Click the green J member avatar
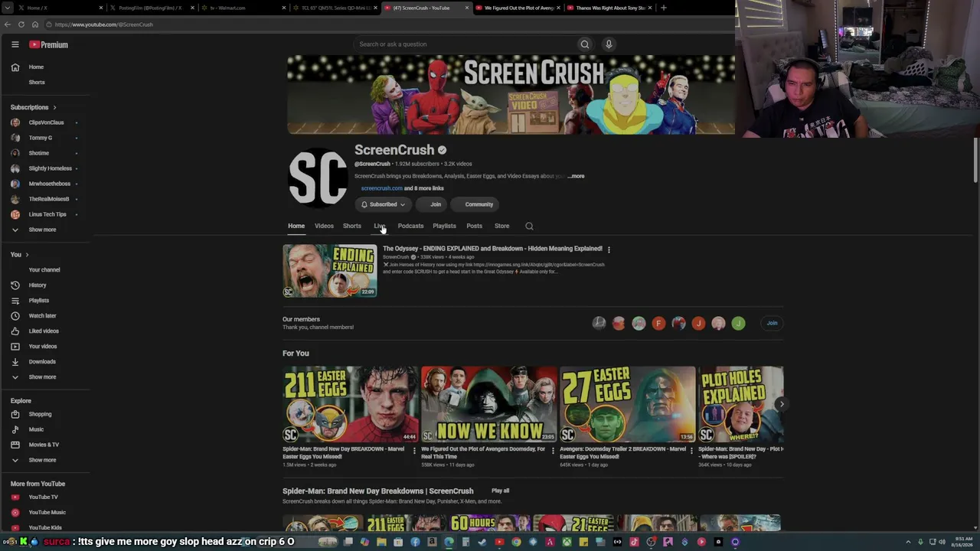Screen dimensions: 980x551 click(738, 323)
